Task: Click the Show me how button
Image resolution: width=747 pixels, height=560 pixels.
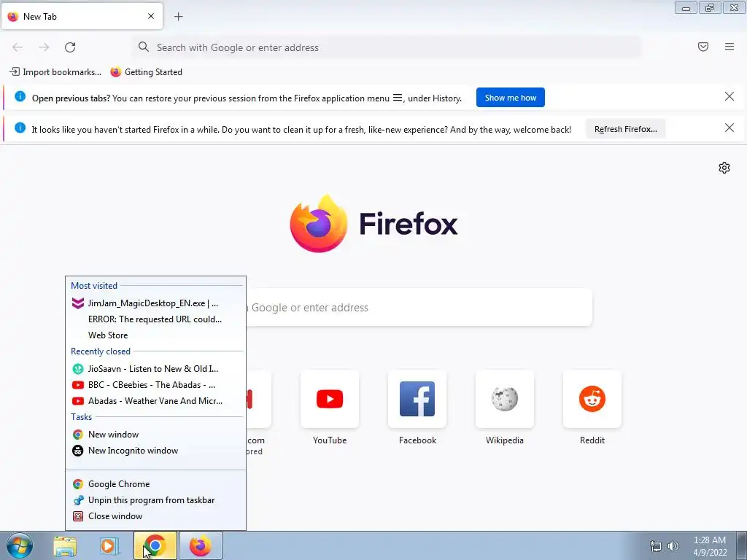Action: [x=510, y=98]
